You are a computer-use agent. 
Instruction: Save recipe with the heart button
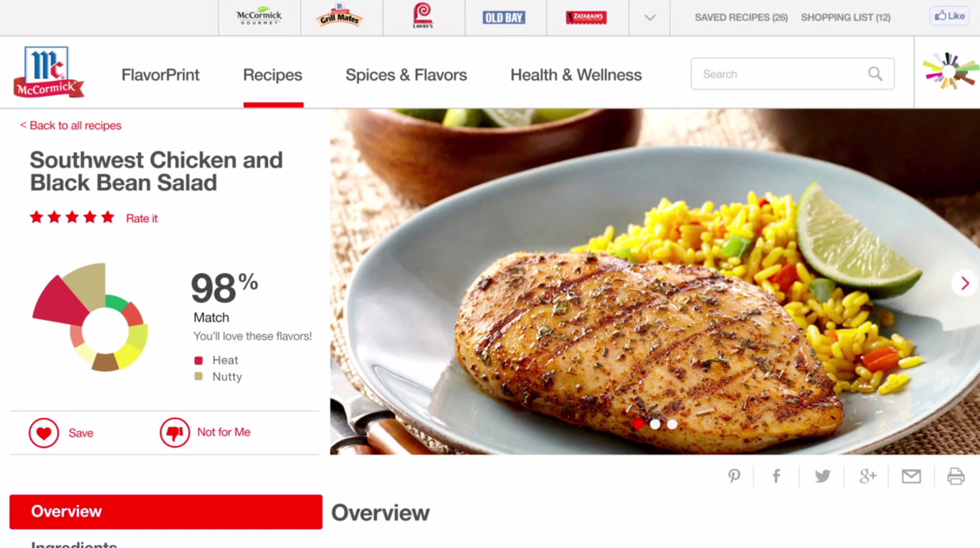(x=44, y=432)
